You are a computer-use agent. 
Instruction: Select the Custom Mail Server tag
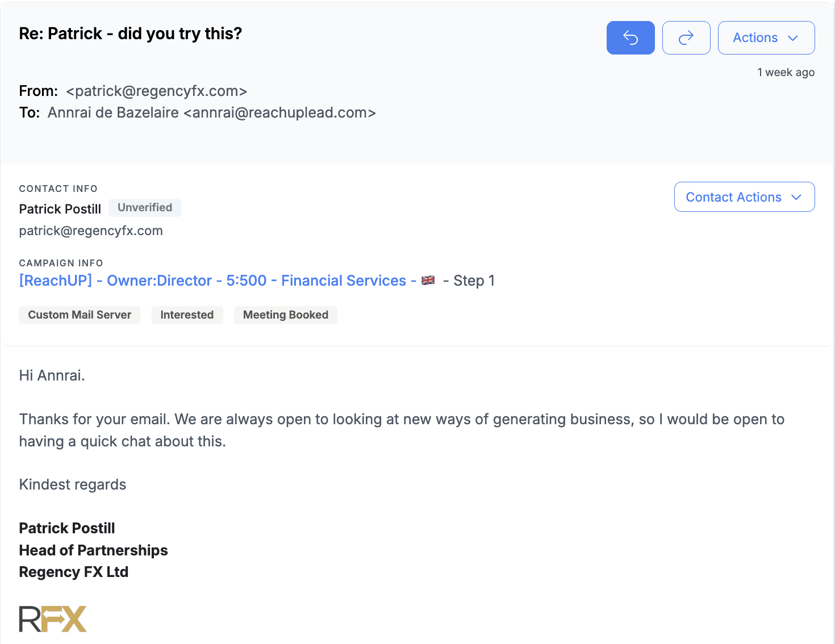tap(80, 315)
